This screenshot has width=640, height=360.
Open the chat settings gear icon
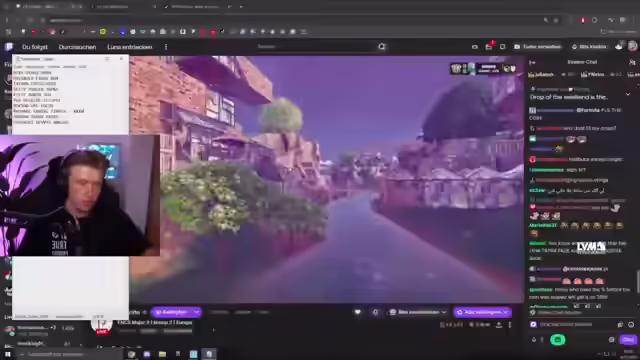(x=611, y=340)
